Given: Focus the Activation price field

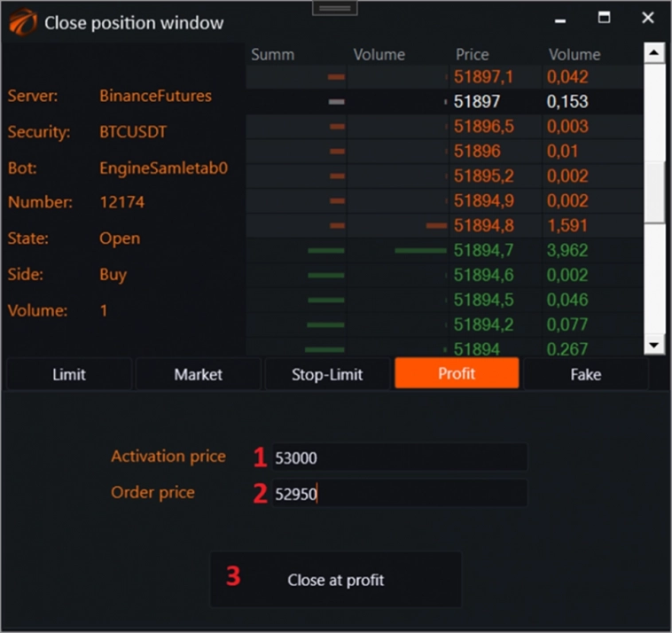Looking at the screenshot, I should pos(400,457).
